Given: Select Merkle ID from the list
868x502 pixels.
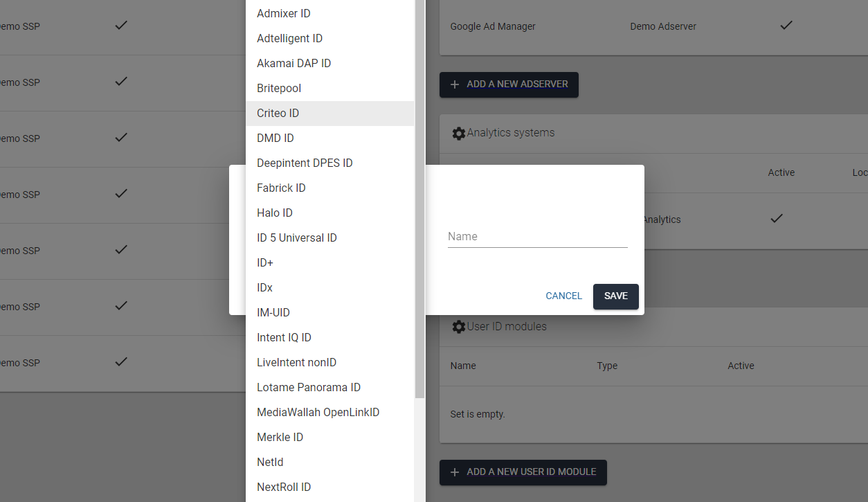Looking at the screenshot, I should point(330,438).
